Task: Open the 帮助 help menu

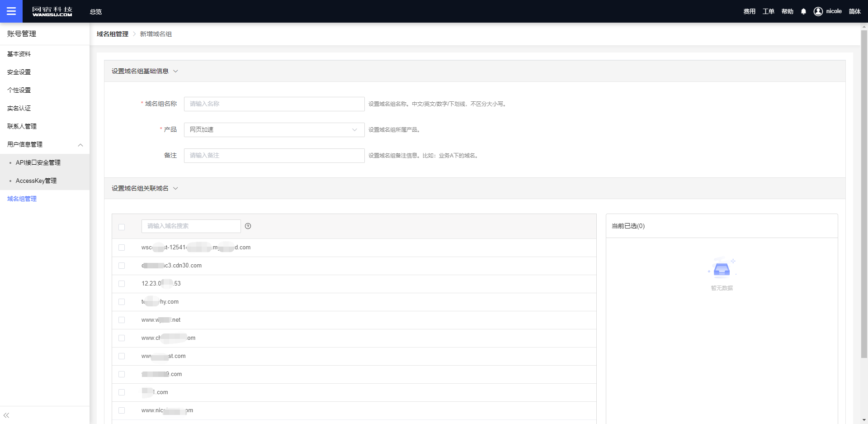Action: tap(788, 11)
